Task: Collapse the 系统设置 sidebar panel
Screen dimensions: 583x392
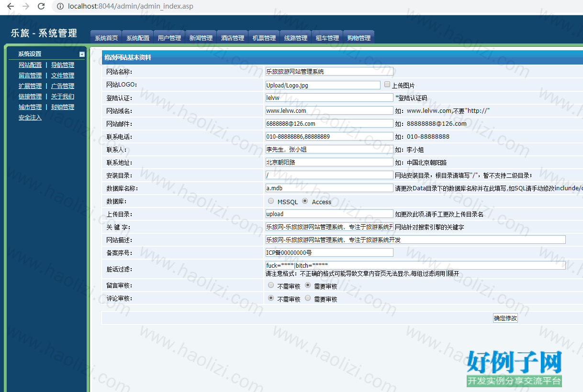Action: 82,54
